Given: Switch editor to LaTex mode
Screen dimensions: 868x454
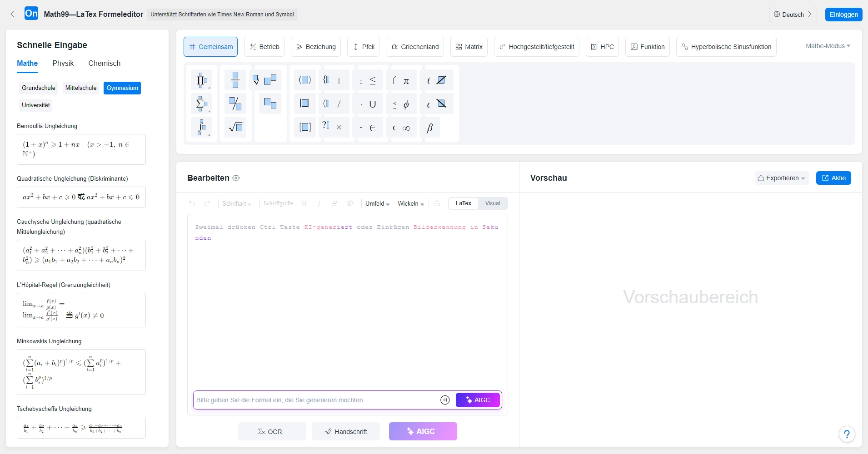Looking at the screenshot, I should (x=464, y=203).
